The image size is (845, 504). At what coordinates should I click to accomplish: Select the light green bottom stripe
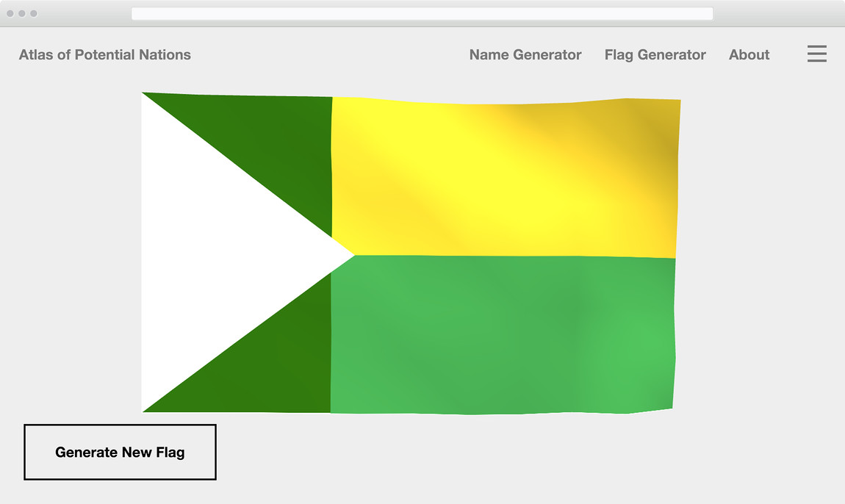click(500, 334)
